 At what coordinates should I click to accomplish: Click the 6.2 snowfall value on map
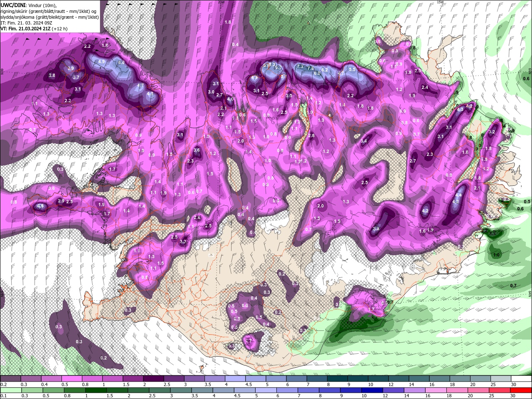tap(325, 70)
